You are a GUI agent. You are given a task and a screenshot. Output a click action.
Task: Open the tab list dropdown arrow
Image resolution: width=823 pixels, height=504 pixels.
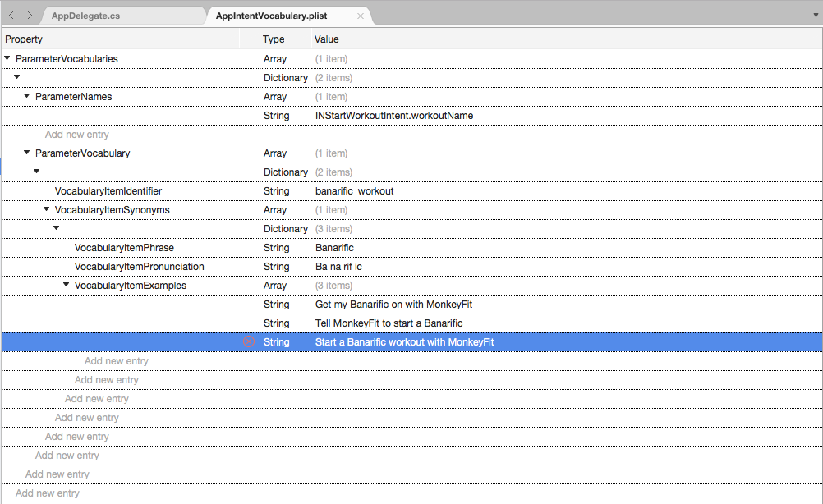815,16
